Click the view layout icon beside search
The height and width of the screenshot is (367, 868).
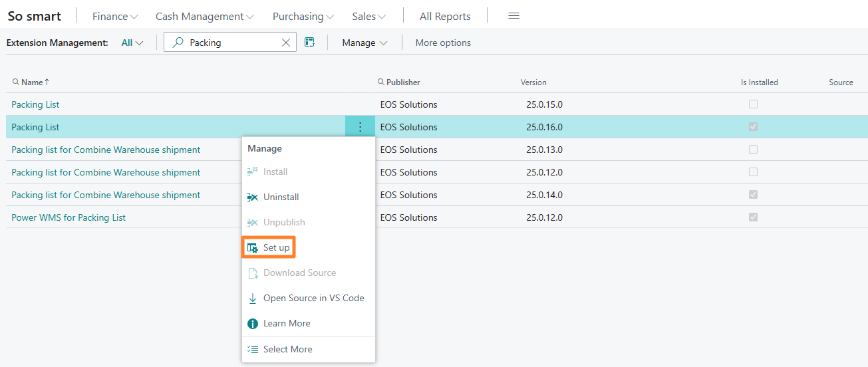[309, 43]
